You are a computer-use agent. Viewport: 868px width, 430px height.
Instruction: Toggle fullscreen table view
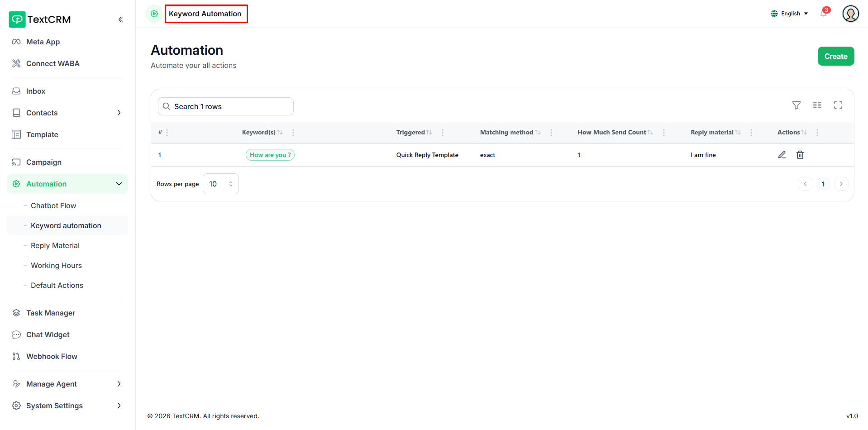pyautogui.click(x=838, y=105)
